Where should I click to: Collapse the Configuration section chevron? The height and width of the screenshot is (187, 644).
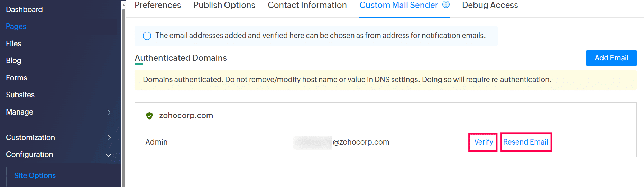coord(108,155)
